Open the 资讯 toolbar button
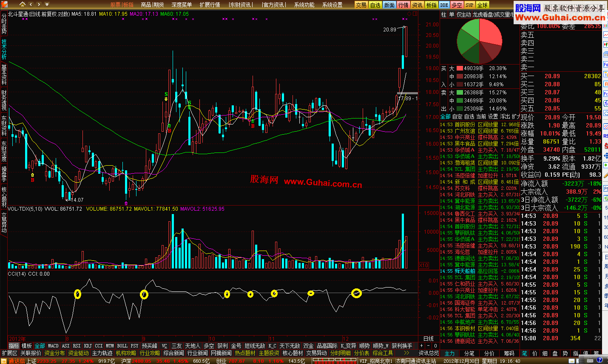 tap(417, 5)
